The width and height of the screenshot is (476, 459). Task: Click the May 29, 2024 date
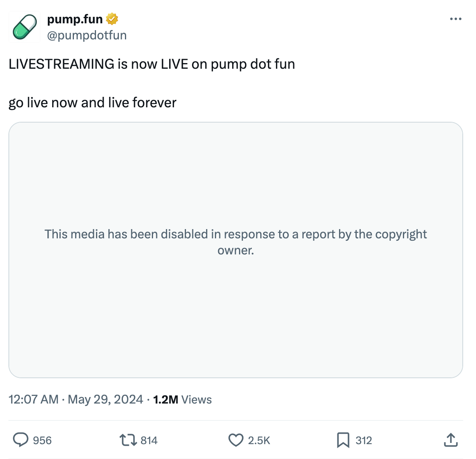coord(105,400)
